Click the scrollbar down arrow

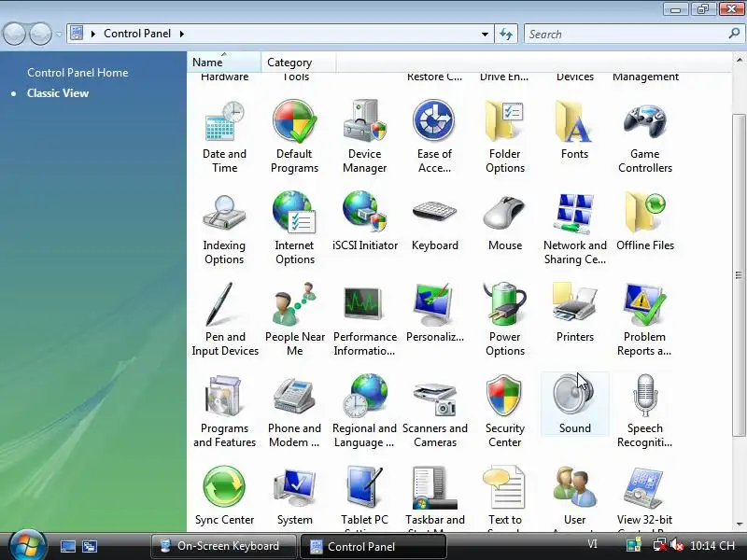pos(739,525)
